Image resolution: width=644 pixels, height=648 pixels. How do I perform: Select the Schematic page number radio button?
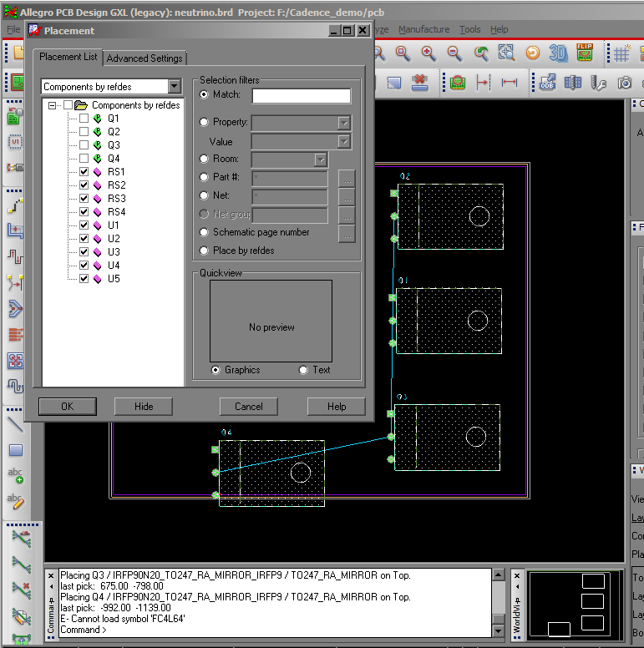(204, 232)
